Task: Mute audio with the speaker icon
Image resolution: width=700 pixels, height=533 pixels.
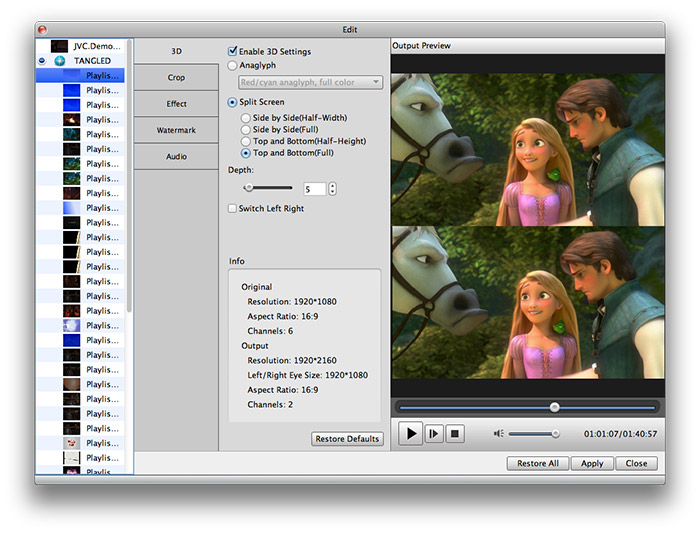Action: [x=498, y=434]
